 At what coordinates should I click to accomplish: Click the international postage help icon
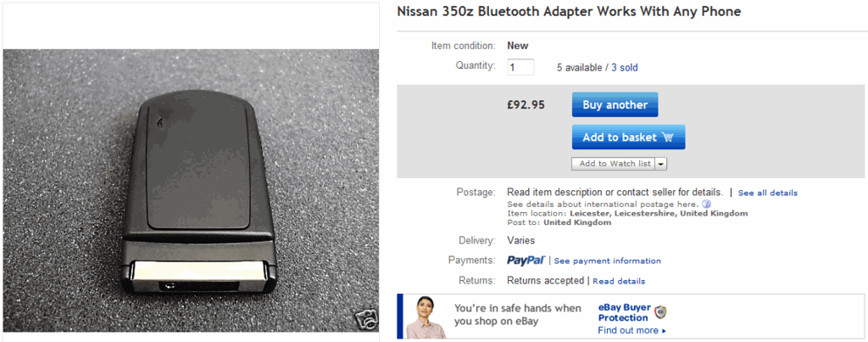(x=706, y=205)
